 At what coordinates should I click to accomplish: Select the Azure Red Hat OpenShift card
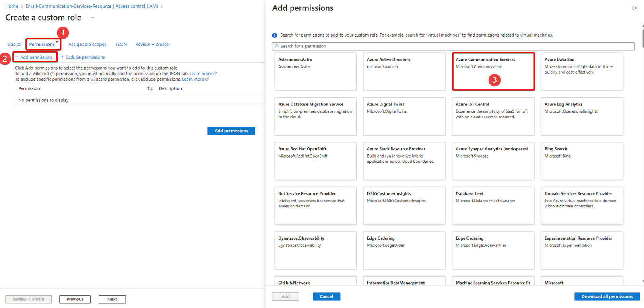[x=316, y=161]
